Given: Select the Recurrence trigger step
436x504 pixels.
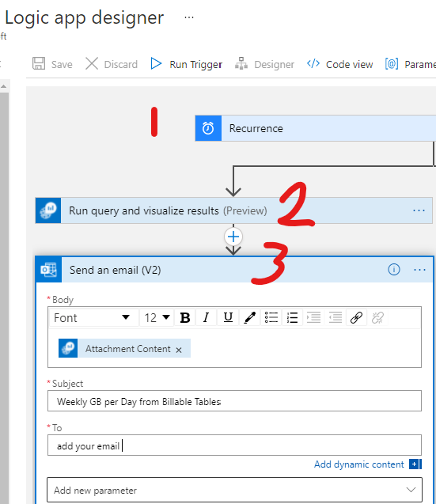Looking at the screenshot, I should (x=316, y=128).
